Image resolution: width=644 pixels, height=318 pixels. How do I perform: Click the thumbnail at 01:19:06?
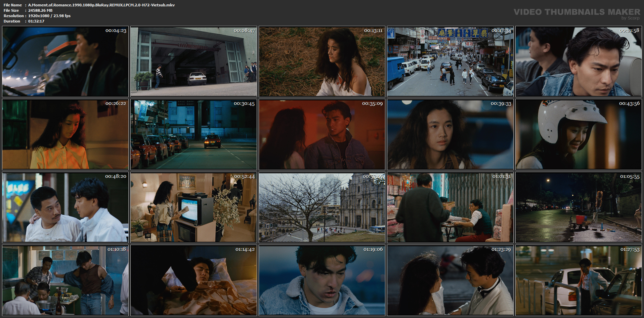point(322,280)
